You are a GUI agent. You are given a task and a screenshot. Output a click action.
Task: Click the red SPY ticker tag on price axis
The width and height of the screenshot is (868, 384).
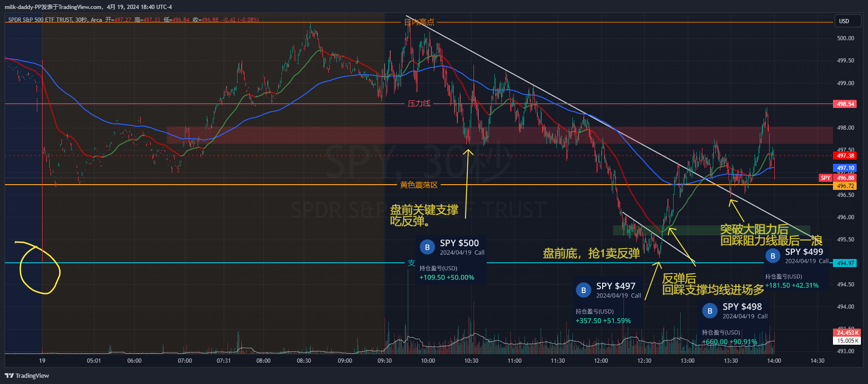coord(825,178)
